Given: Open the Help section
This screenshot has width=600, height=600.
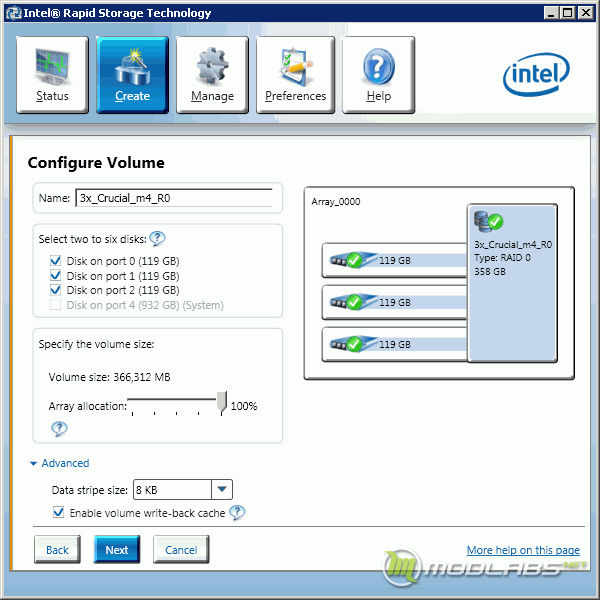Looking at the screenshot, I should coord(378,75).
